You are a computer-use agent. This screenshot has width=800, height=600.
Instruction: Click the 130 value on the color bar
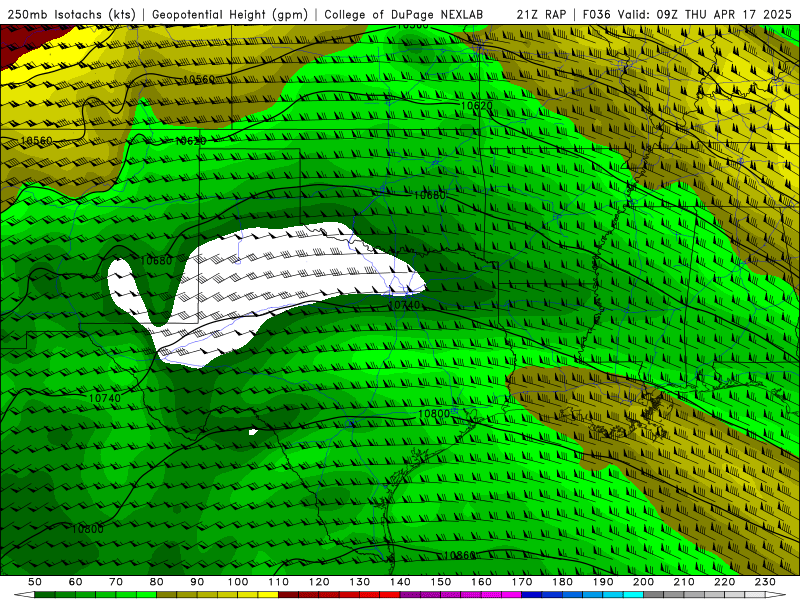pyautogui.click(x=360, y=582)
